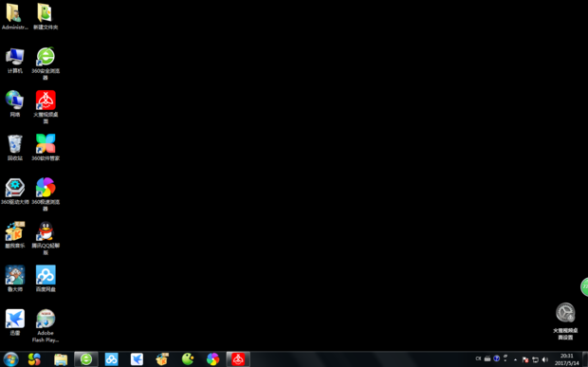Select the QQ penguin desktop shortcut
This screenshot has width=588, height=367.
pyautogui.click(x=46, y=238)
